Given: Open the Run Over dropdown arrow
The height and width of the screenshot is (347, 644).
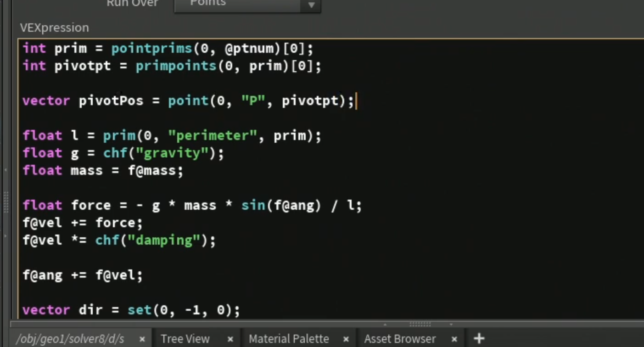Looking at the screenshot, I should (311, 5).
